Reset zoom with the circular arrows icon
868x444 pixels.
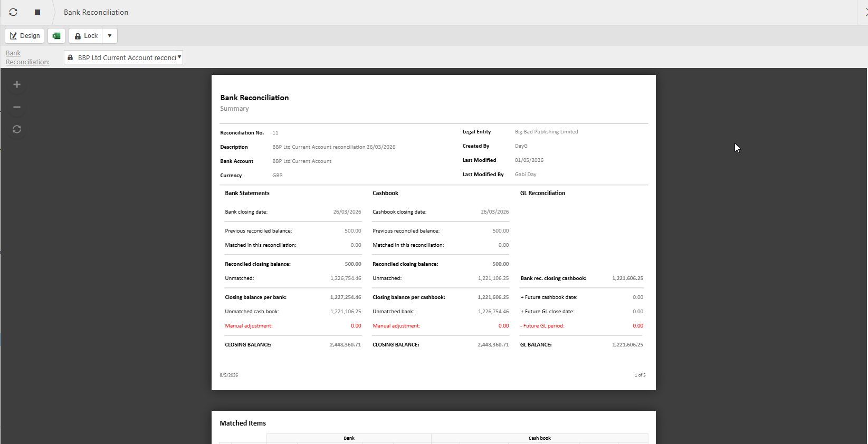click(17, 129)
